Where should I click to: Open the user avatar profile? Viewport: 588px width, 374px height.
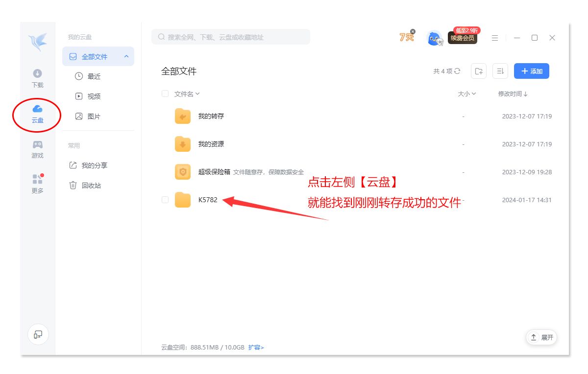434,38
